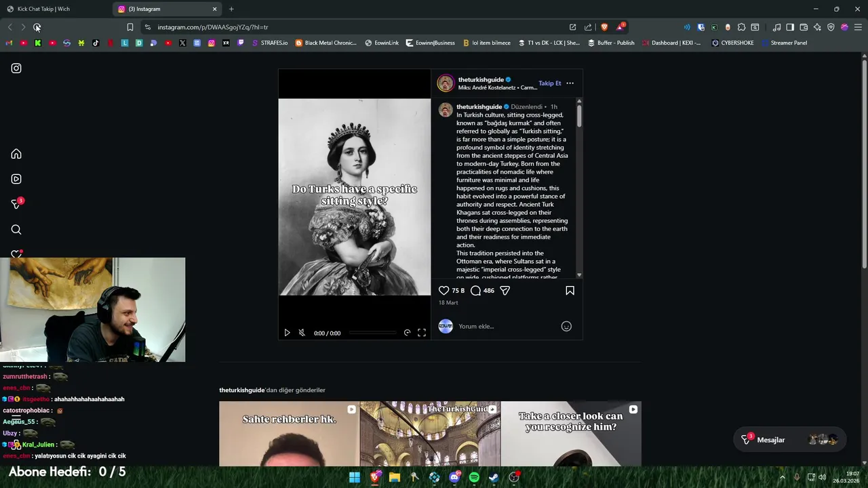Share page using the address bar share icon
Viewport: 868px width, 488px height.
(x=588, y=27)
